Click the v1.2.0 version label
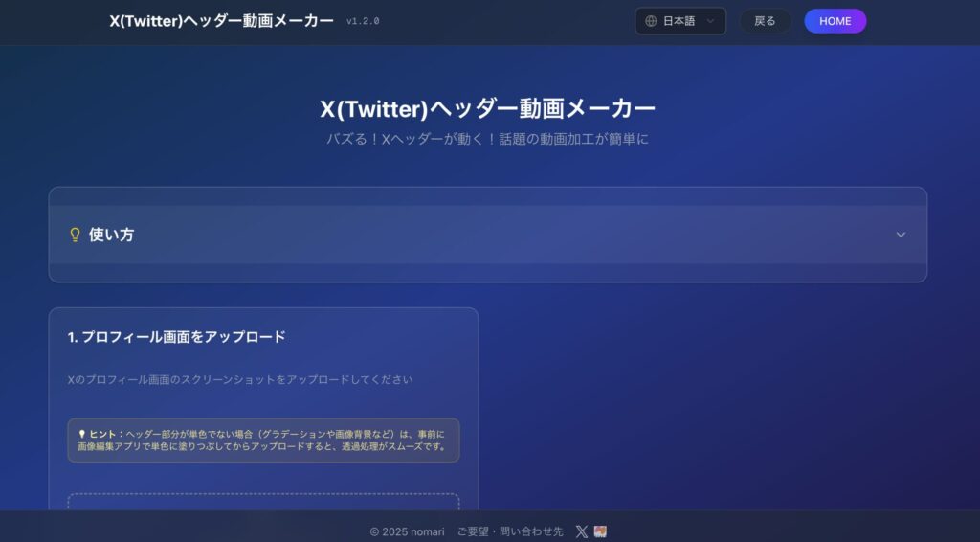 363,21
